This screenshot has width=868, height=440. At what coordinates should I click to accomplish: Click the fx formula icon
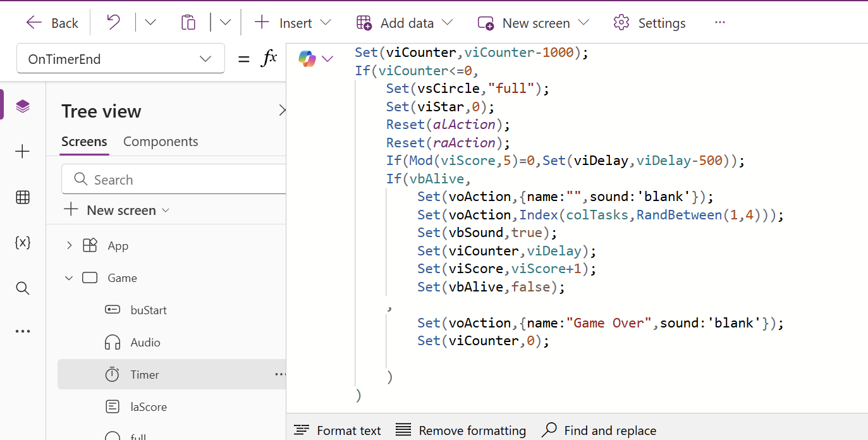[x=269, y=59]
